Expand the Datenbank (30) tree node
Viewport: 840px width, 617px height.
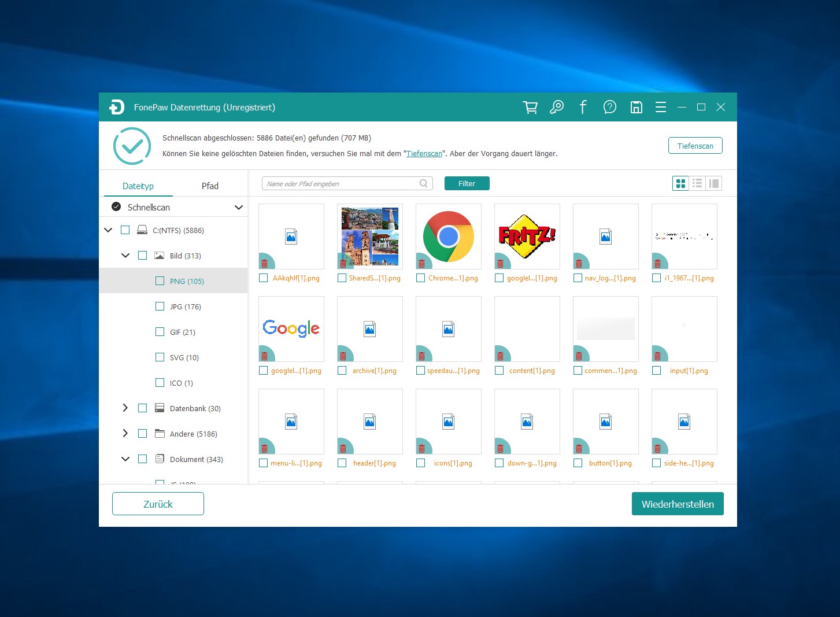click(x=125, y=408)
